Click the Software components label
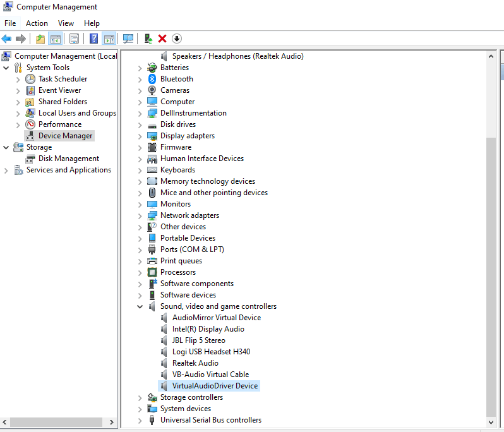 pyautogui.click(x=196, y=284)
